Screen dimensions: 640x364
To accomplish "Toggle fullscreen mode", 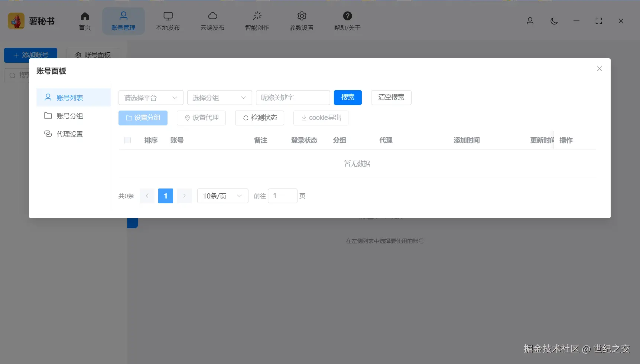I will (x=598, y=21).
